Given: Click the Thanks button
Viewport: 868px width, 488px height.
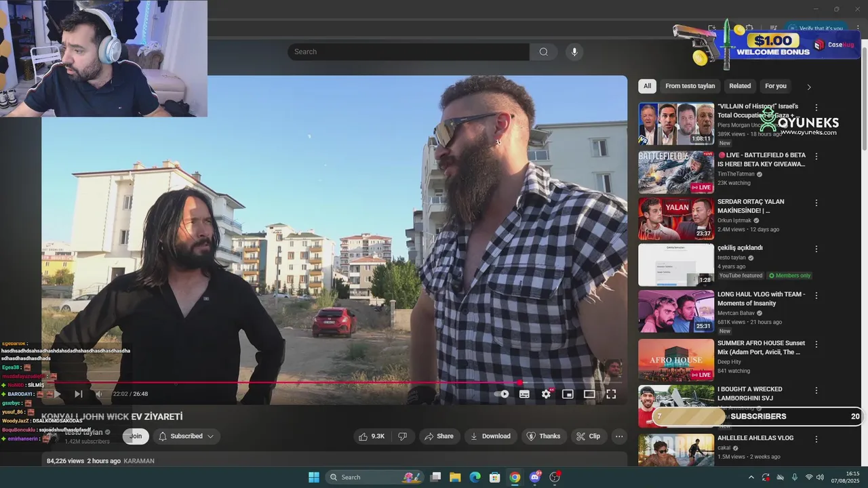Looking at the screenshot, I should click(x=544, y=436).
